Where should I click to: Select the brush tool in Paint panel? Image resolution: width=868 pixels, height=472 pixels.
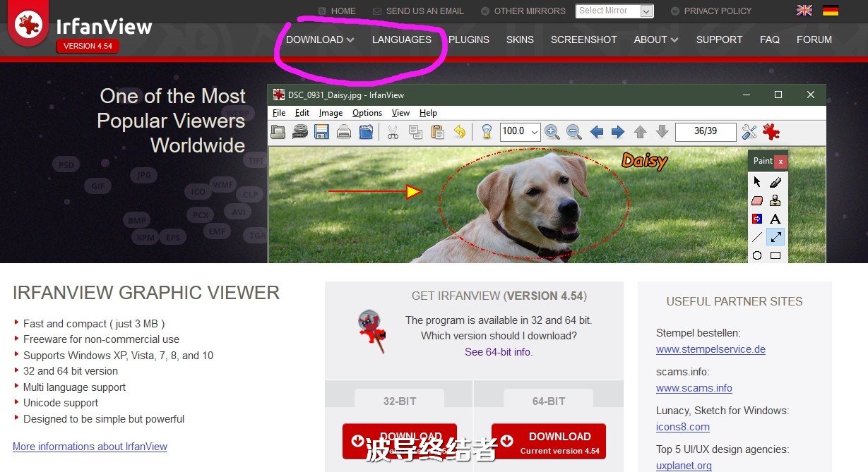point(775,182)
